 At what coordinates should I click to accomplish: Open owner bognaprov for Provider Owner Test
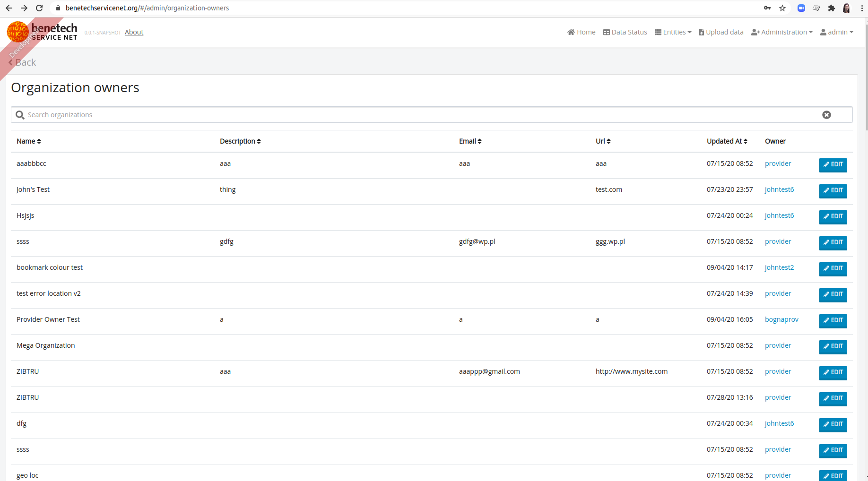[x=781, y=319]
